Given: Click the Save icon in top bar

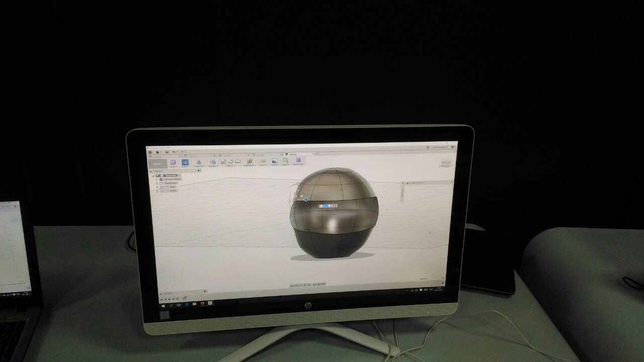Looking at the screenshot, I should tap(167, 152).
